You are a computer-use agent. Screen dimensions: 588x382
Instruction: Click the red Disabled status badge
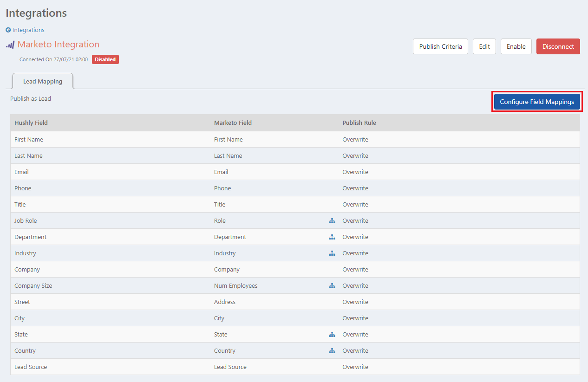coord(105,59)
